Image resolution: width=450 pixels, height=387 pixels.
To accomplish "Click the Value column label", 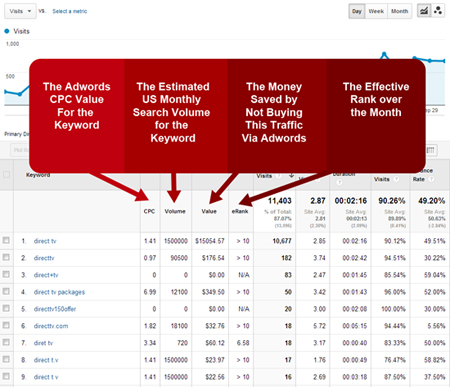I will (209, 211).
